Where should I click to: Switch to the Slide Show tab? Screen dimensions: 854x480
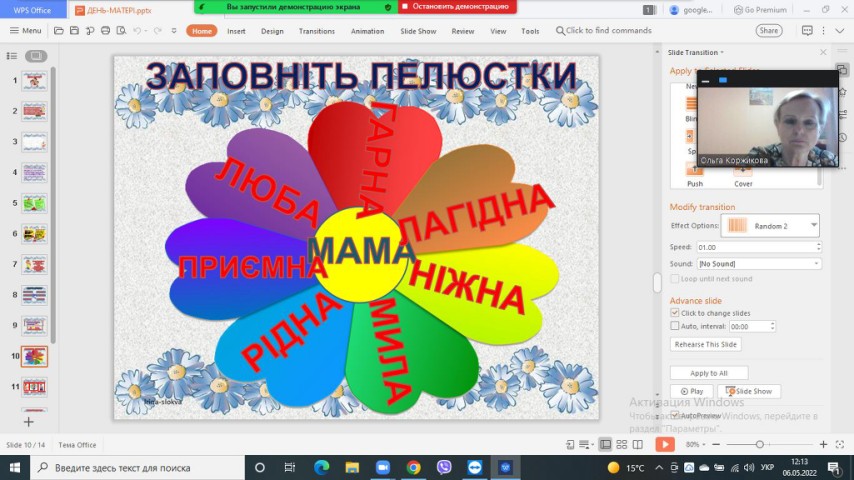[418, 31]
